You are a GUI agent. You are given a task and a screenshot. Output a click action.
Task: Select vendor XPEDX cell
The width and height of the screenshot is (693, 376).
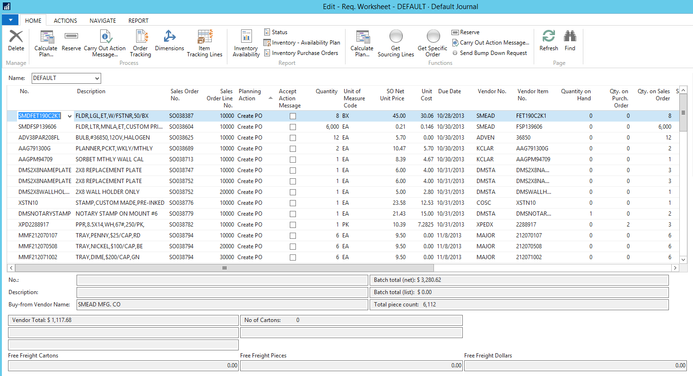[485, 224]
